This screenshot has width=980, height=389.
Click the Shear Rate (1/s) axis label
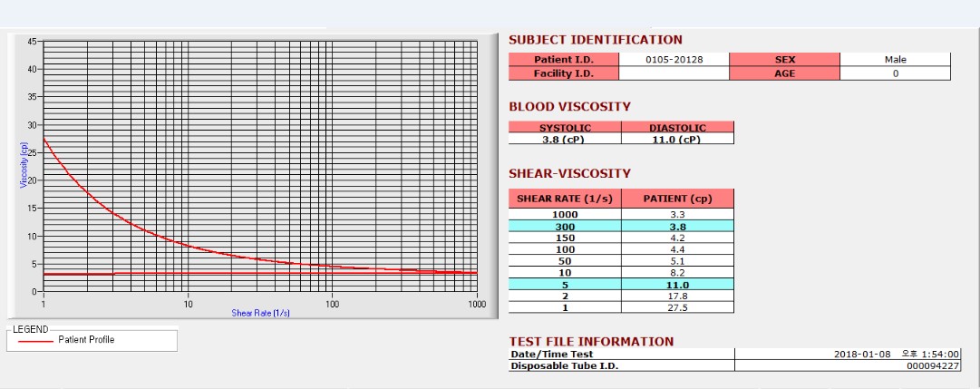click(x=260, y=313)
